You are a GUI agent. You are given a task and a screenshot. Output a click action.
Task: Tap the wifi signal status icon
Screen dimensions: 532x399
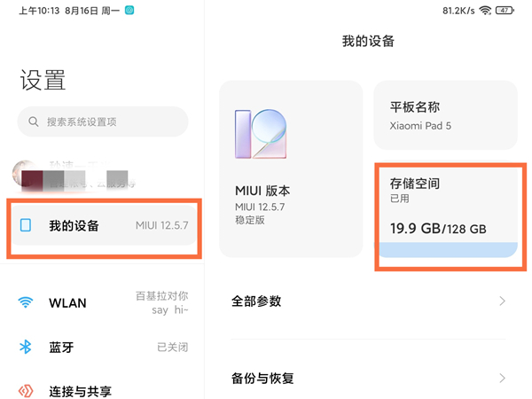(x=486, y=11)
